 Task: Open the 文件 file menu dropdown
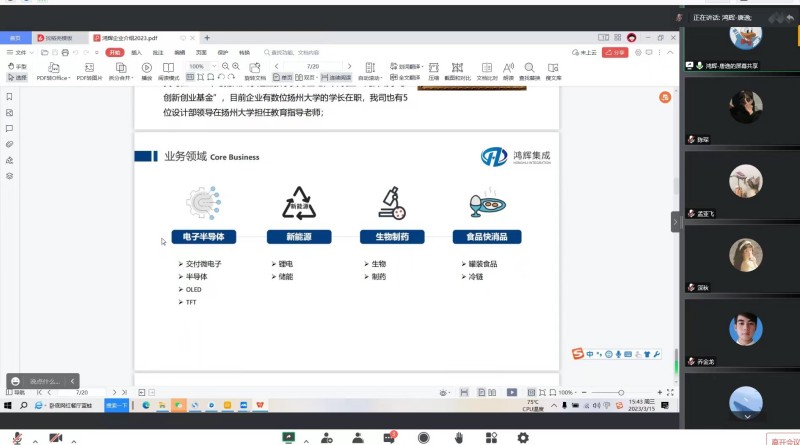tap(20, 52)
